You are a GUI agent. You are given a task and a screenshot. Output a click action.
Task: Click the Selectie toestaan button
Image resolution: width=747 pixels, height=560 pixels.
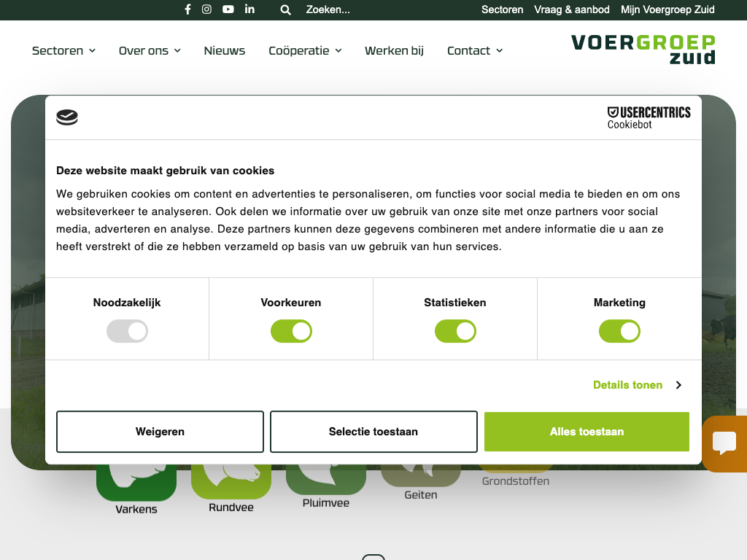(373, 432)
